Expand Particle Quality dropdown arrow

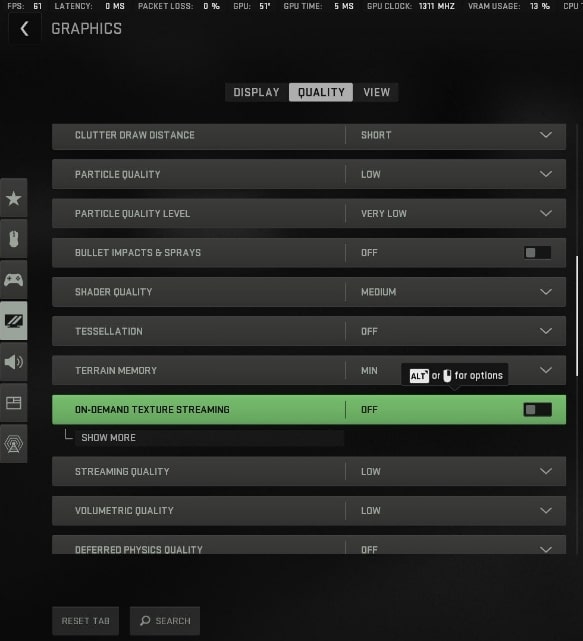click(546, 174)
